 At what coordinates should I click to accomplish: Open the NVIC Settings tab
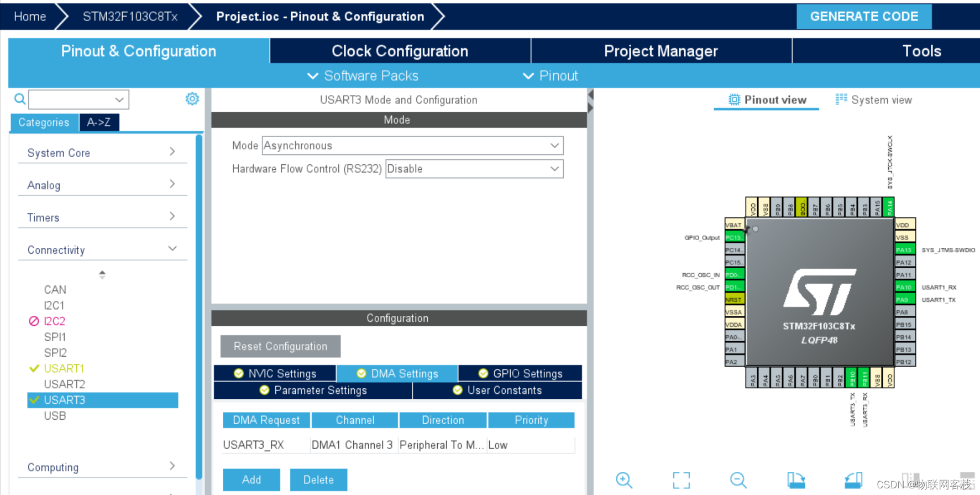pos(275,373)
